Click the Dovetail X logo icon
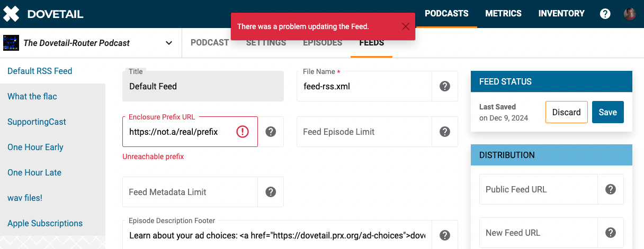 click(11, 14)
